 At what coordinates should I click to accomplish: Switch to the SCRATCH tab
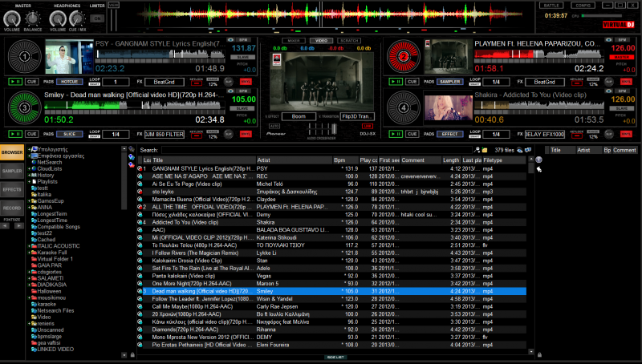click(x=349, y=41)
